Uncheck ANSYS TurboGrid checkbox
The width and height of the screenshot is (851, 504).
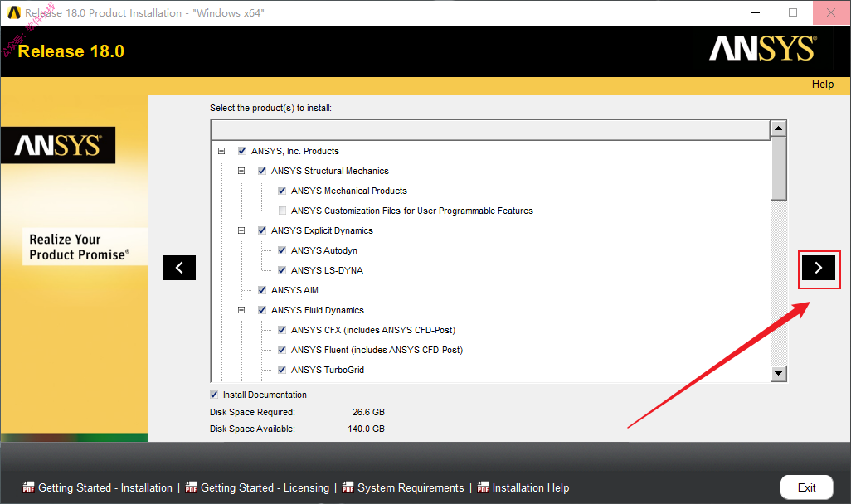click(x=282, y=370)
